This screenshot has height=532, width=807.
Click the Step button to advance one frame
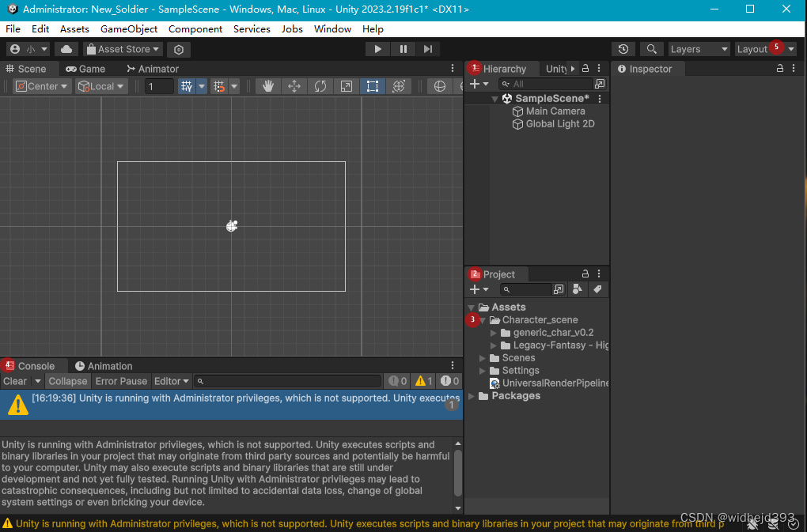point(428,48)
